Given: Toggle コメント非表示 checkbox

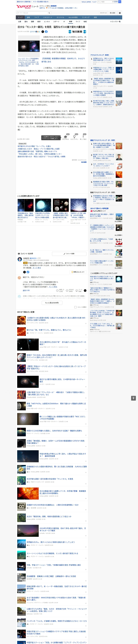Looking at the screenshot, I should point(75,307).
